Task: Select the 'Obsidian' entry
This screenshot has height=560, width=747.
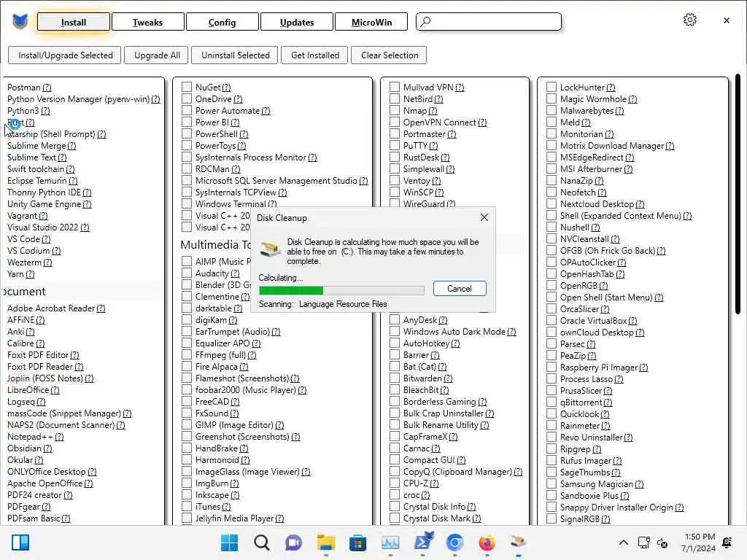Action: 24,448
